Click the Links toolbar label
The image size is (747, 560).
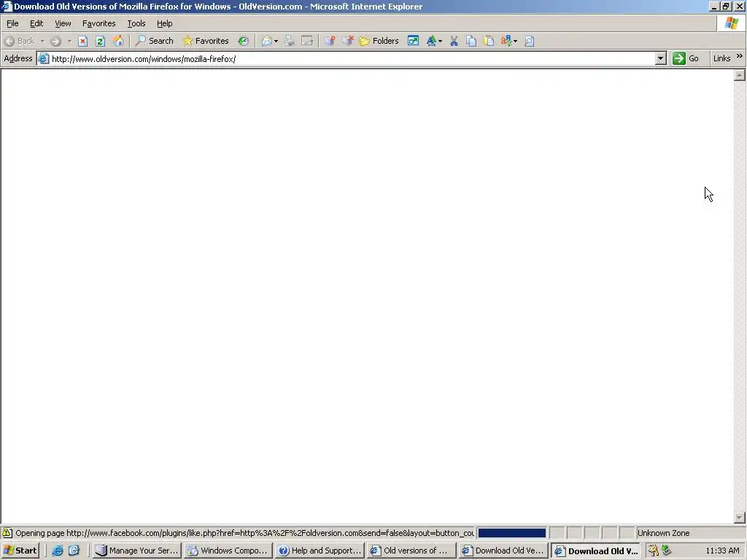721,58
